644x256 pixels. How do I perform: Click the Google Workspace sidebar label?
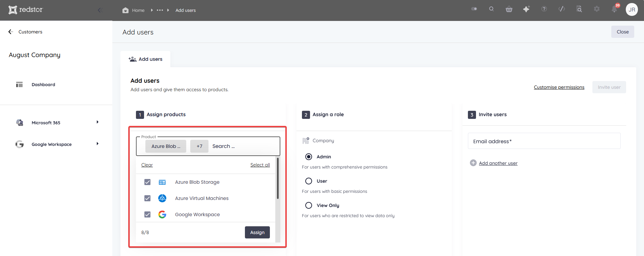(52, 145)
